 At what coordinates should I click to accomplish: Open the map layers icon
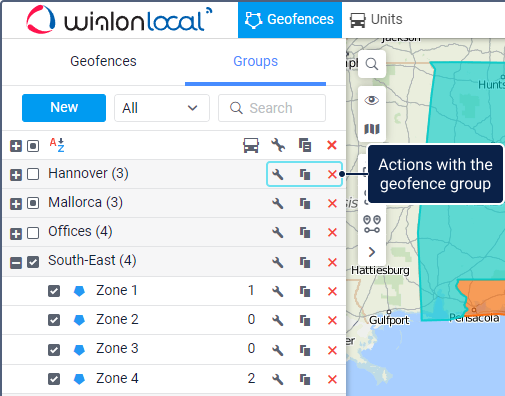(x=372, y=129)
